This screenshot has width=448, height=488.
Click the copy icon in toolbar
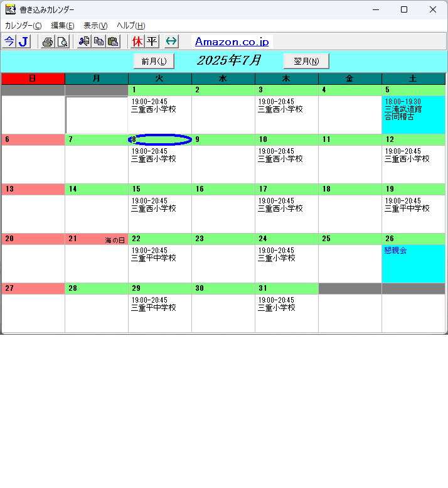(x=99, y=41)
